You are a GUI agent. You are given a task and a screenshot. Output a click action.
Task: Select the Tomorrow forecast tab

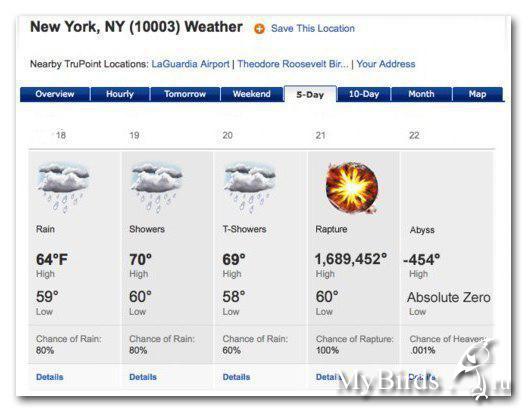185,94
